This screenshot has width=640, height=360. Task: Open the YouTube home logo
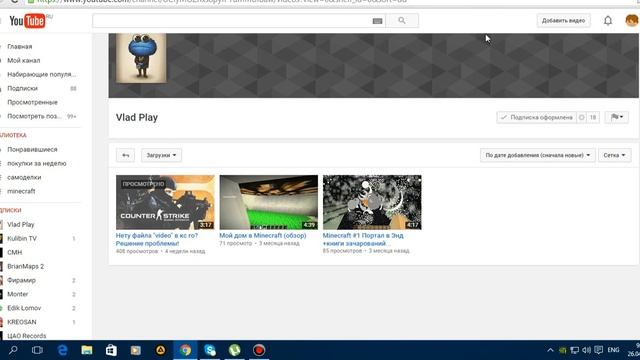point(28,21)
